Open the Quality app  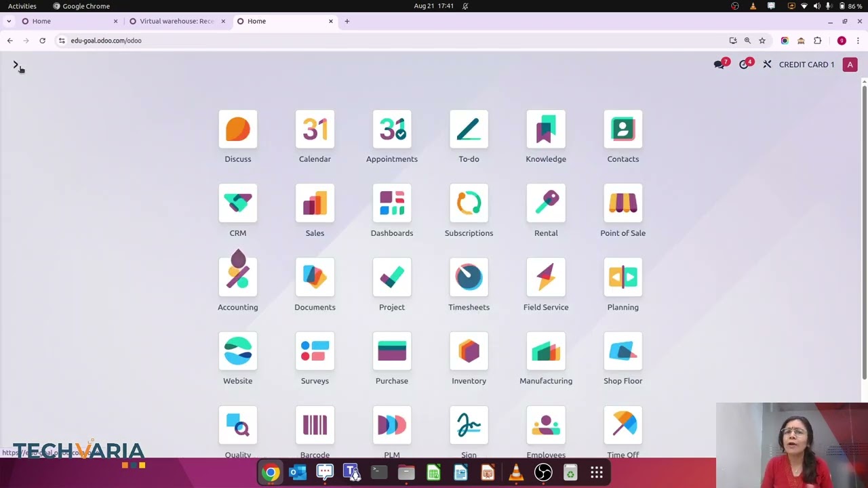tap(237, 425)
